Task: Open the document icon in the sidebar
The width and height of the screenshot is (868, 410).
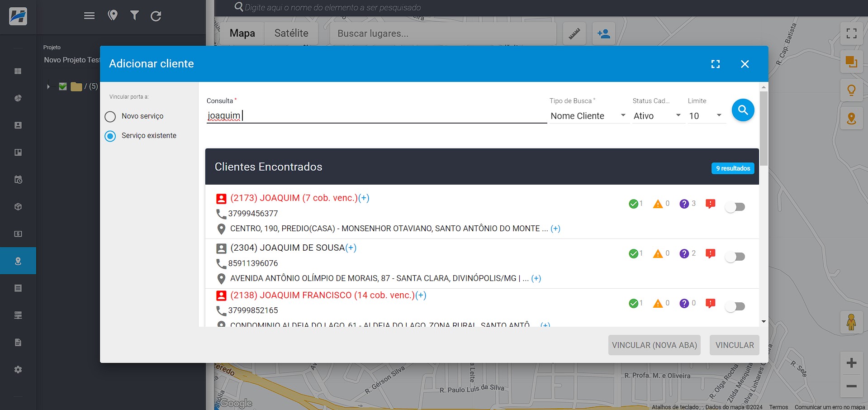Action: click(x=18, y=343)
